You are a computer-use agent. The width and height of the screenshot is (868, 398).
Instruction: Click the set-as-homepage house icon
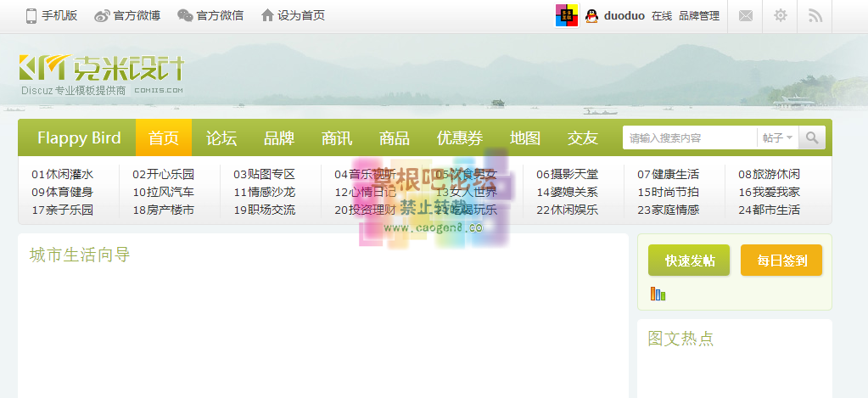[268, 15]
